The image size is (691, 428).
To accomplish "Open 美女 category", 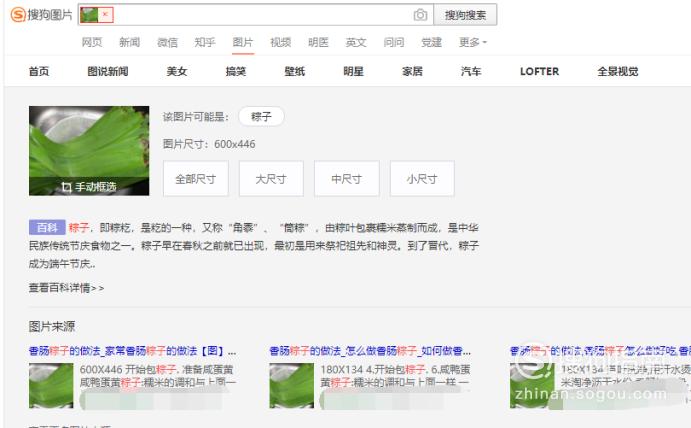I will pyautogui.click(x=177, y=71).
